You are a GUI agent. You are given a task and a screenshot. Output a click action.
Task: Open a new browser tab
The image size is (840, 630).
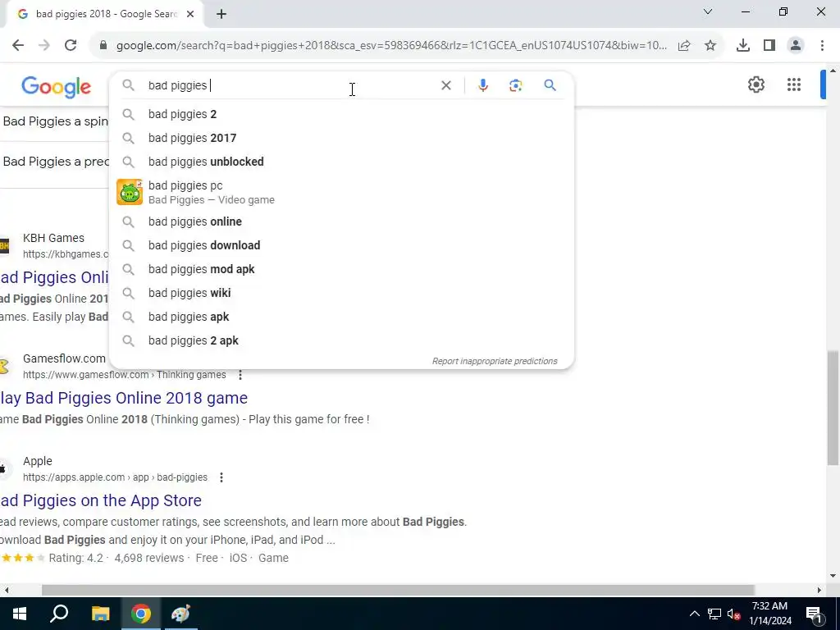[x=221, y=15]
